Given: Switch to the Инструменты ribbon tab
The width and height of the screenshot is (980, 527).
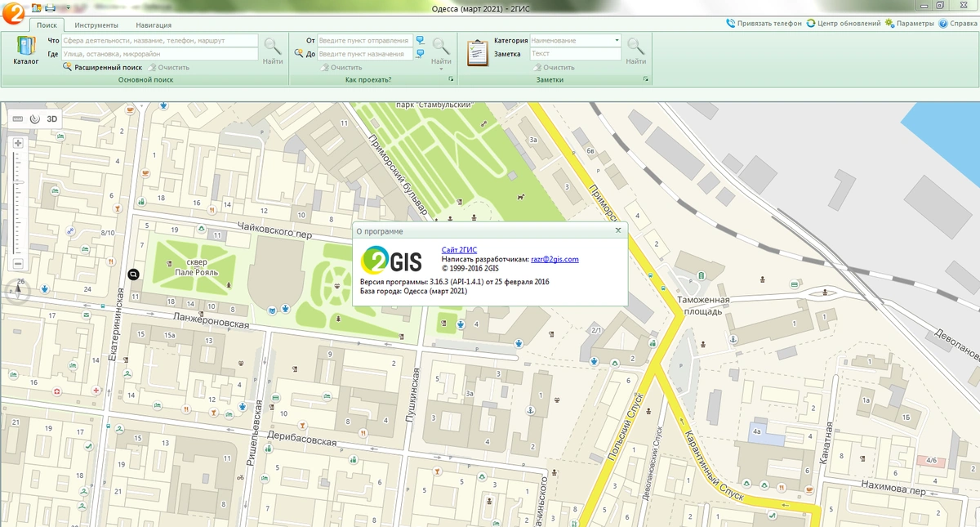Looking at the screenshot, I should 96,25.
